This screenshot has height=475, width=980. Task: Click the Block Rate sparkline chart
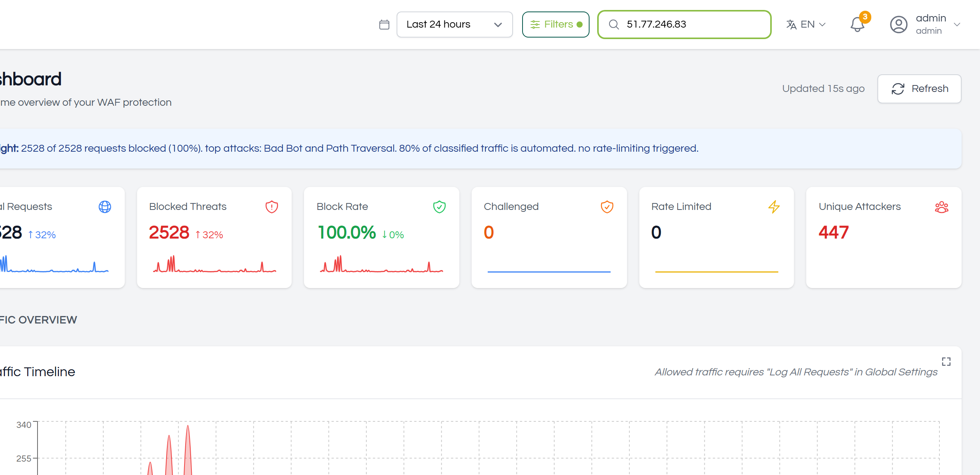381,264
